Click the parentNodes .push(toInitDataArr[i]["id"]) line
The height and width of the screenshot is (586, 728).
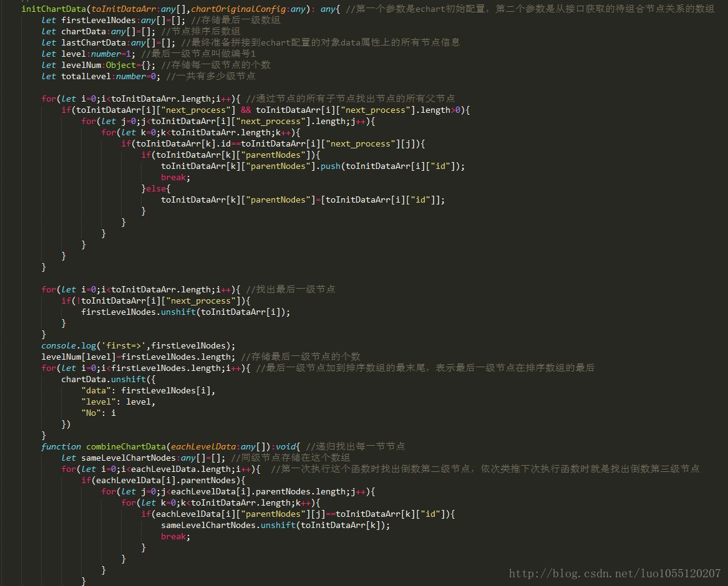click(x=313, y=166)
